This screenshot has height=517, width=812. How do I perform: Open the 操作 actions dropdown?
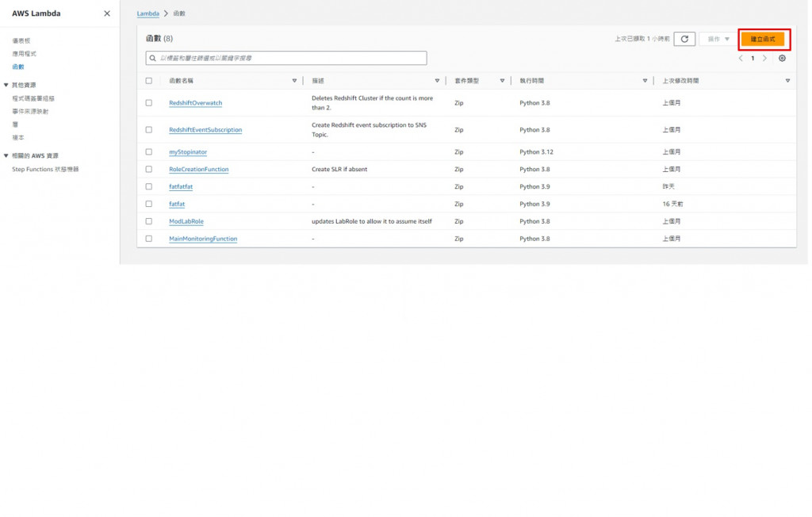click(718, 39)
